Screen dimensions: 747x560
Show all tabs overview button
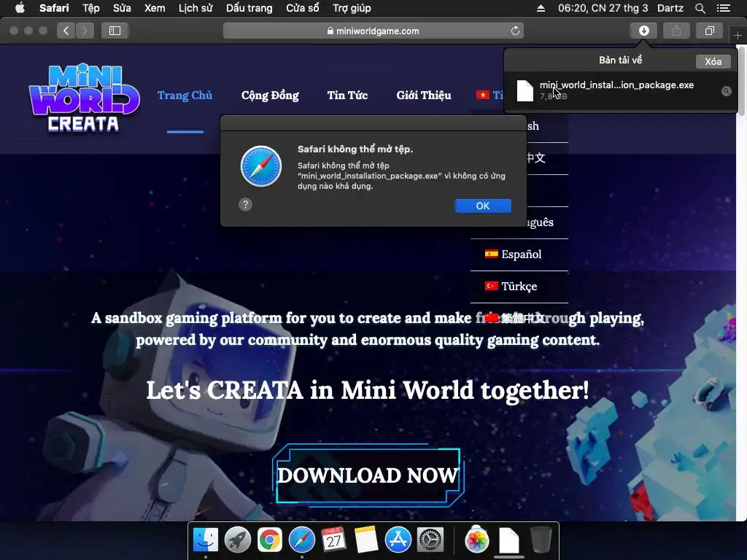709,31
